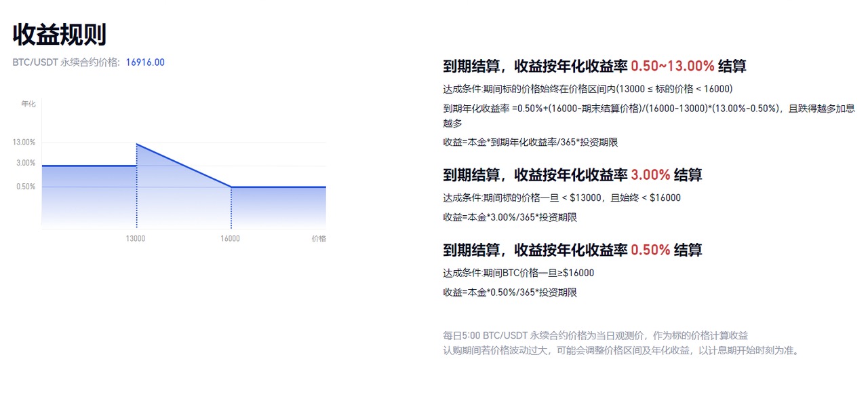This screenshot has height=395, width=868.
Task: Click the 每日5:00 observation price footnote
Action: pos(595,335)
